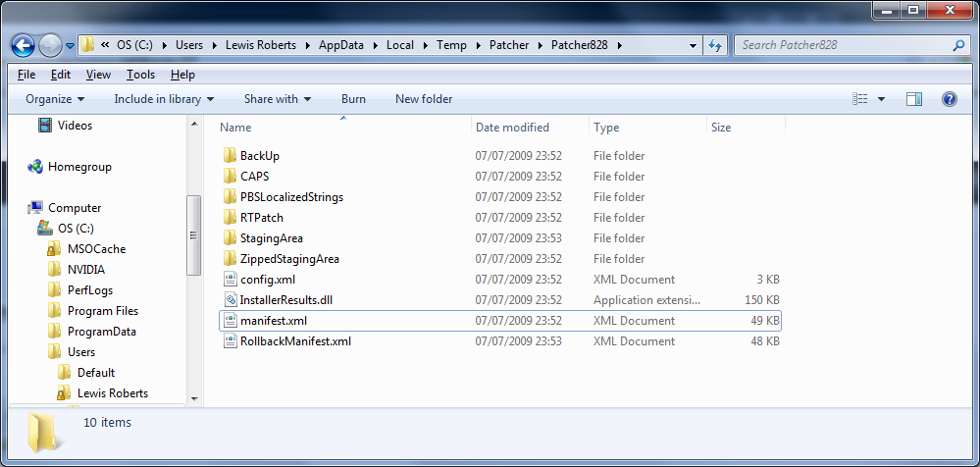Select the BackUp folder icon
Screen dimensions: 980x467
point(230,155)
